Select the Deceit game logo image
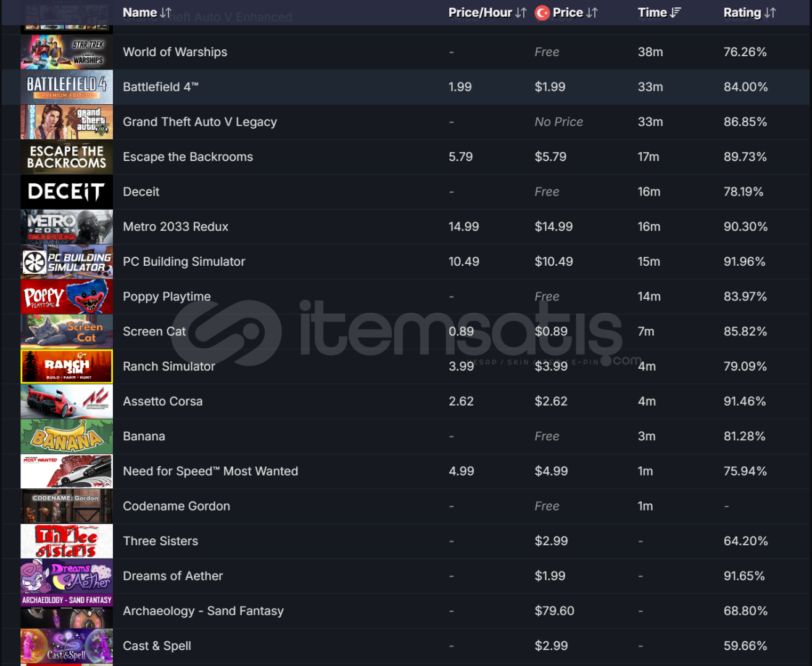Screen dimensions: 812x666 tap(67, 192)
